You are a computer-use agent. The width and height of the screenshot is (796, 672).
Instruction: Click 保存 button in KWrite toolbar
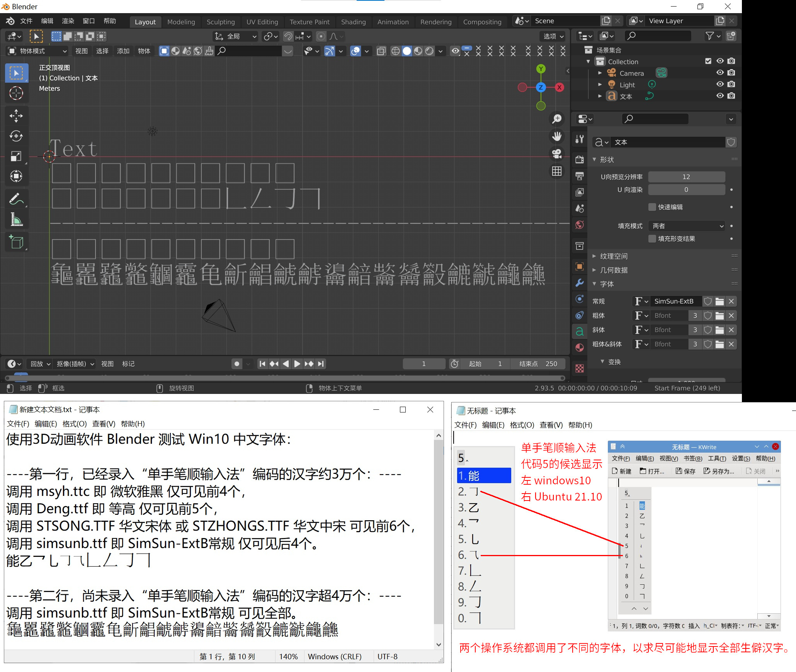[685, 471]
